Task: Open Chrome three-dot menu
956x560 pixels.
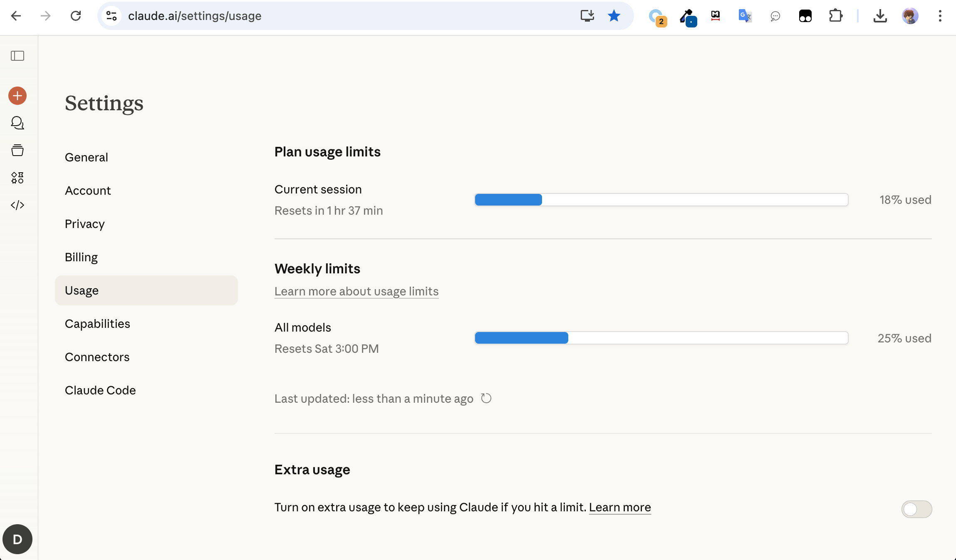Action: [940, 16]
